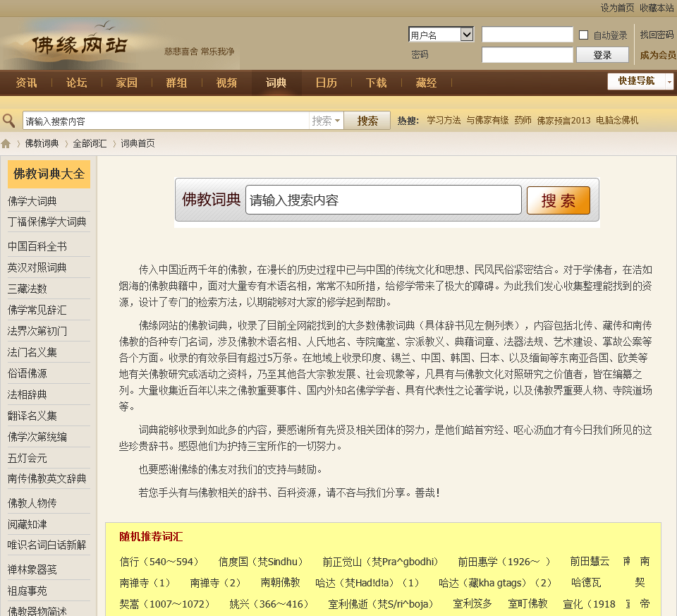Click hot search 与佛家有缘
Viewport: 677px width, 616px height.
pyautogui.click(x=487, y=120)
